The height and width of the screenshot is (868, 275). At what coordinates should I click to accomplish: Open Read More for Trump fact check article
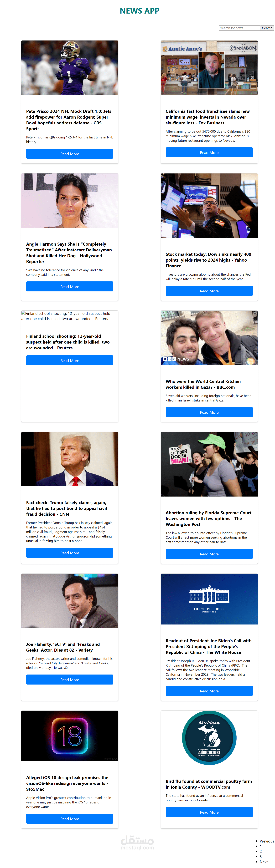70,553
